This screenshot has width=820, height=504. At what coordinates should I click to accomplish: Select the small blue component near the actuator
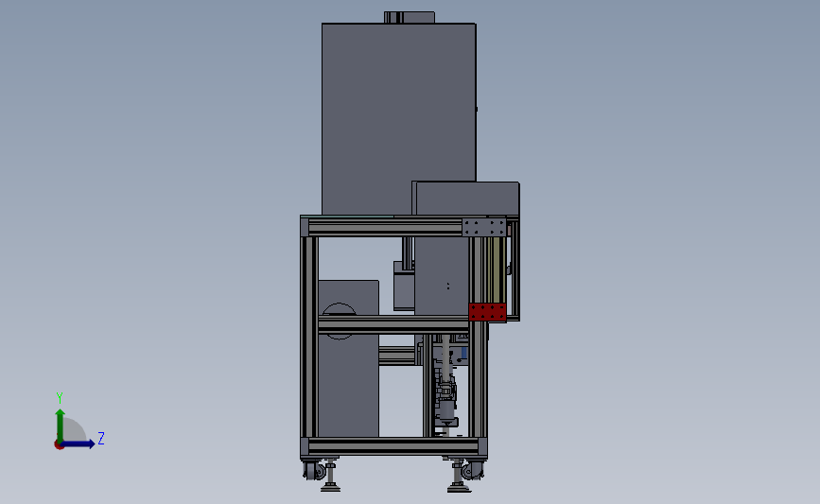[x=463, y=354]
